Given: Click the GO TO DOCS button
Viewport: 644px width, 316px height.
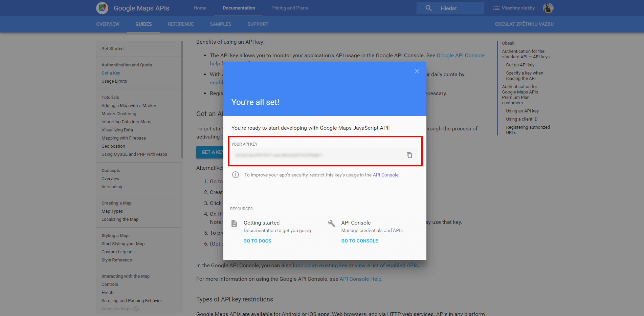Looking at the screenshot, I should [257, 241].
